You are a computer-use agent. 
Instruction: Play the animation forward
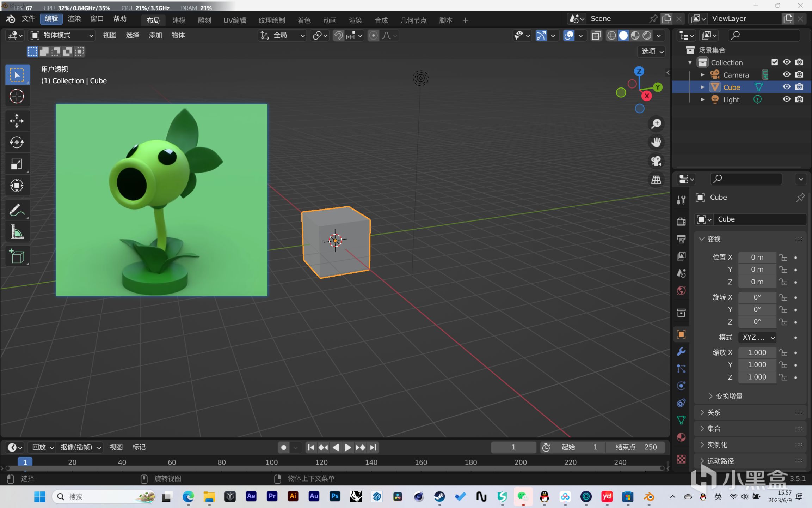347,447
